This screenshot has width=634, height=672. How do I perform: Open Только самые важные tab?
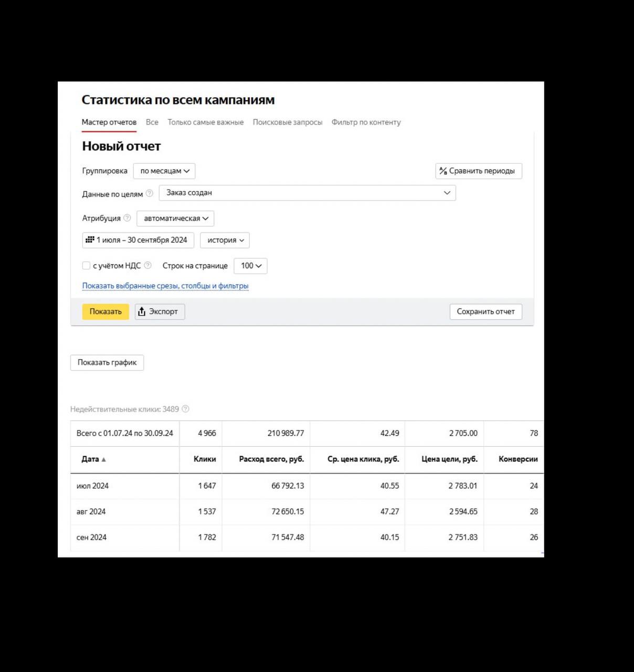point(206,122)
